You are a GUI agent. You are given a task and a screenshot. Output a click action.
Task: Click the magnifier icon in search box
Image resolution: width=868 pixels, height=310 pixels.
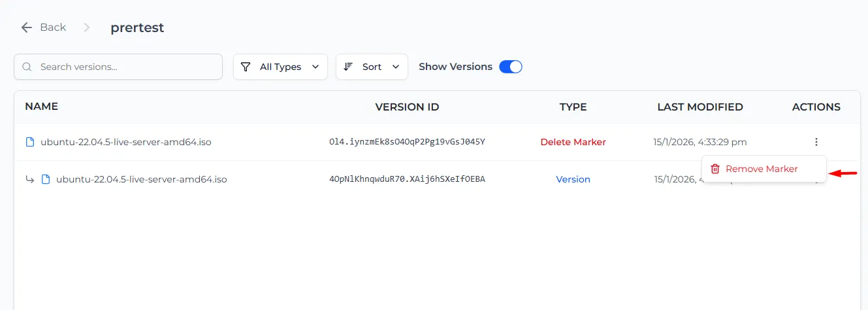pos(27,67)
